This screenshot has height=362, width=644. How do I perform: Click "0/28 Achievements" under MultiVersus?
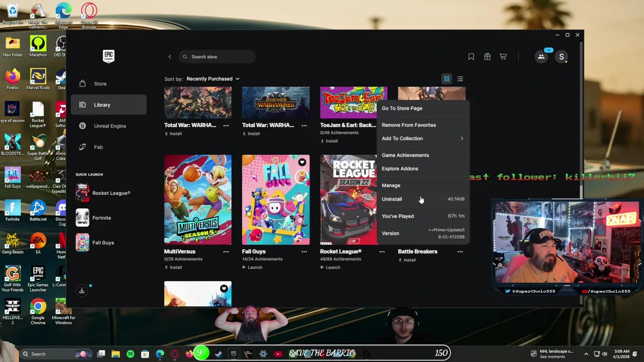183,259
